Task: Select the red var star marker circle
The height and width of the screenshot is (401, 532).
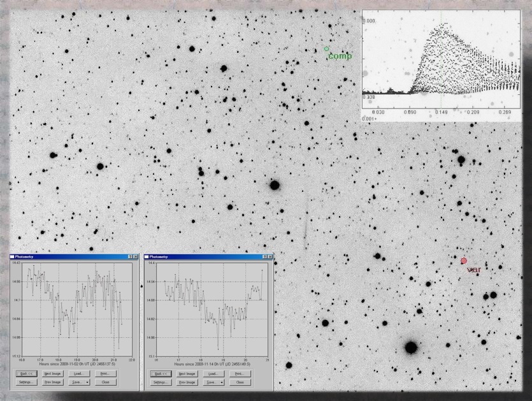Action: click(x=464, y=261)
